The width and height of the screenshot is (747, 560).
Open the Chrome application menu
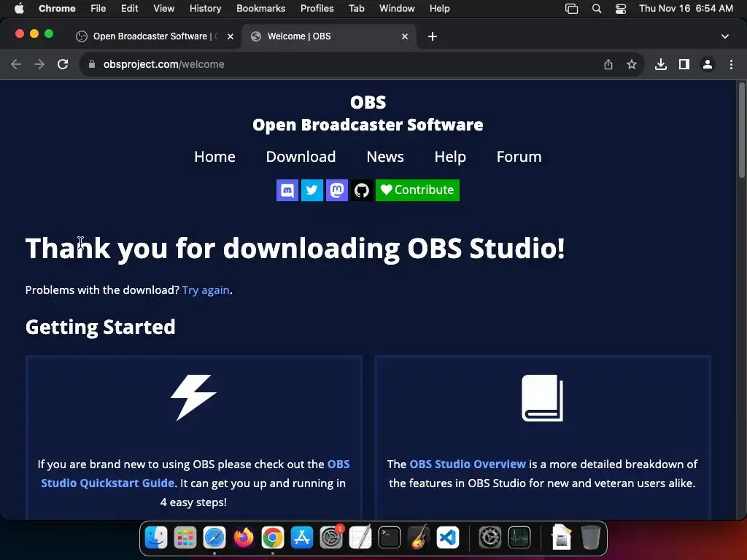[x=57, y=9]
